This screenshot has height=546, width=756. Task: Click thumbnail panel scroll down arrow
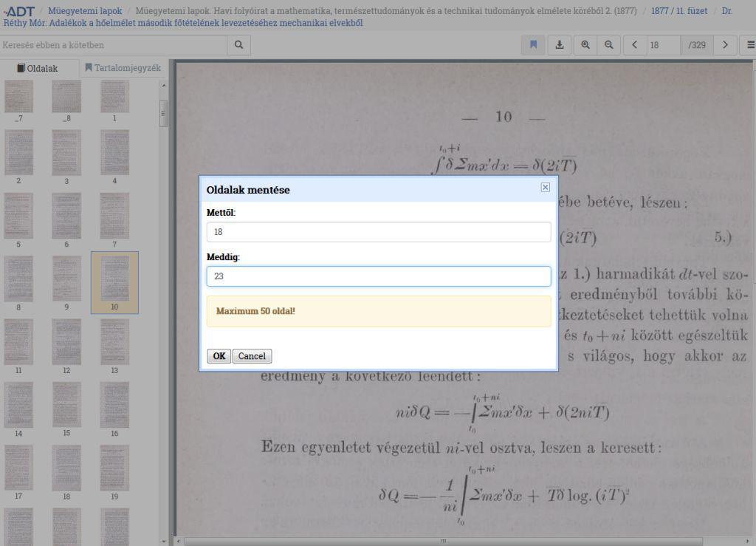pyautogui.click(x=163, y=542)
